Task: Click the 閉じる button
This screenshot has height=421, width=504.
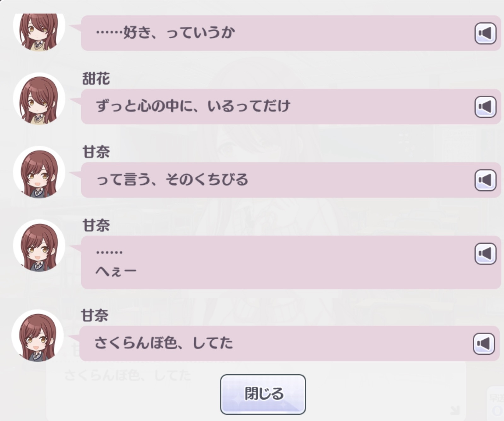Action: pos(263,394)
